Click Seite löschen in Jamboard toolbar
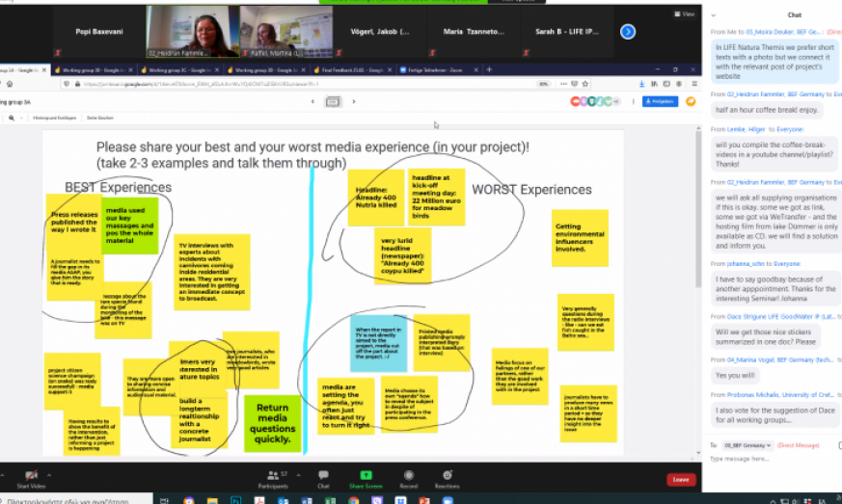The image size is (842, 504). tap(100, 118)
